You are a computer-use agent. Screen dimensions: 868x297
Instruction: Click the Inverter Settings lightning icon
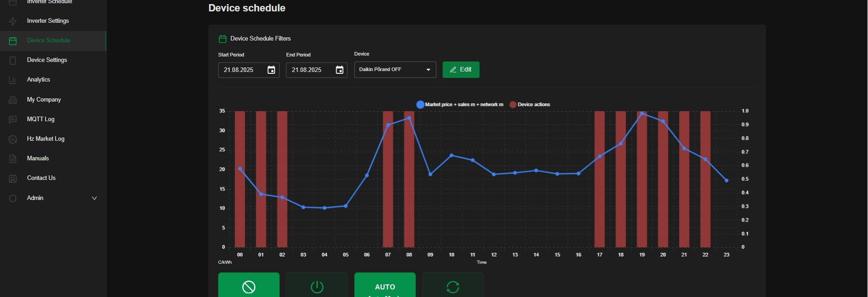coord(13,21)
